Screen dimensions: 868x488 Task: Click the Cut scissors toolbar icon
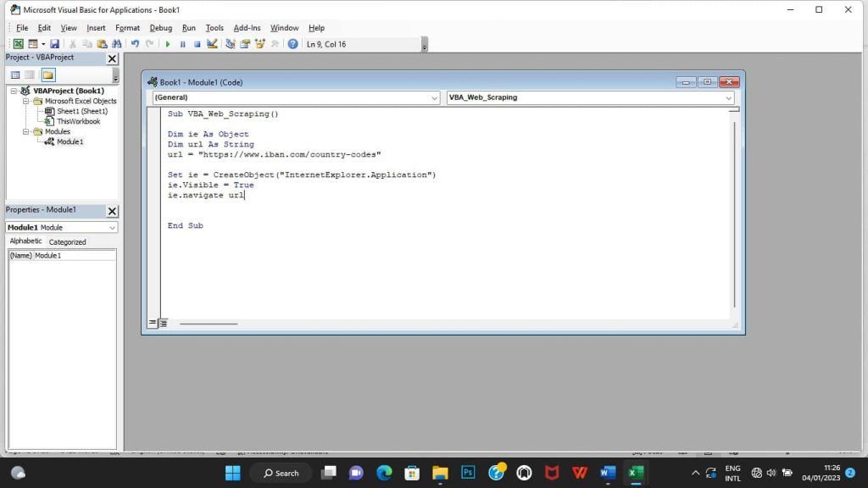tap(73, 44)
